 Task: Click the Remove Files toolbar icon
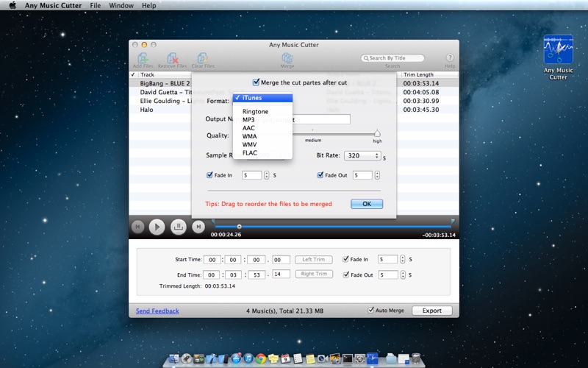point(172,60)
